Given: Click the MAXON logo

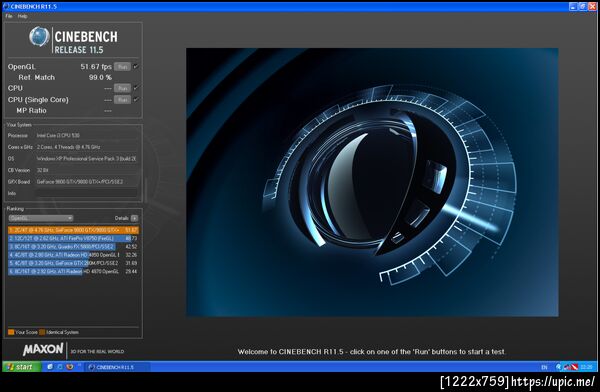Looking at the screenshot, I should tap(43, 349).
